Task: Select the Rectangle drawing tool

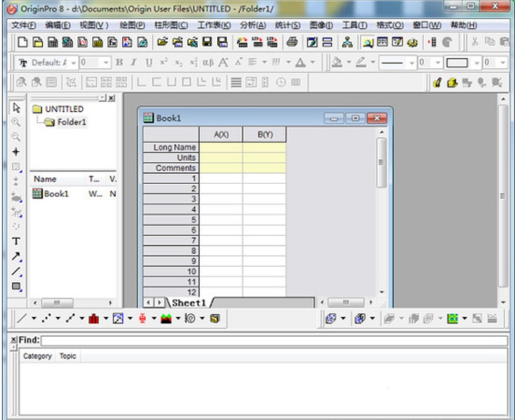Action: click(x=16, y=286)
